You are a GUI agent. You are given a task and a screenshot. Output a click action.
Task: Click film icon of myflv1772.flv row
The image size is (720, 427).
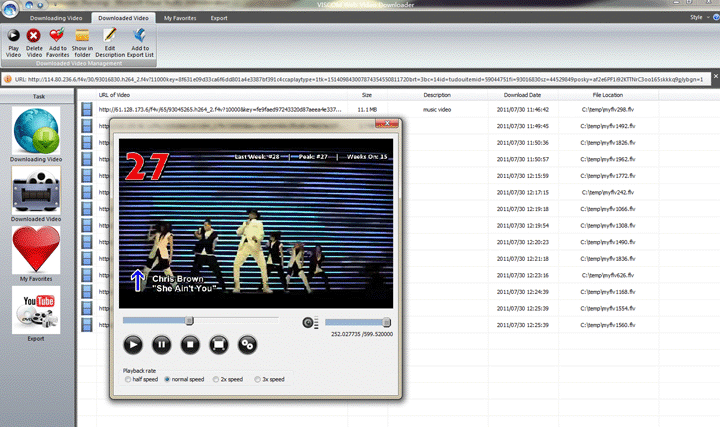(87, 176)
